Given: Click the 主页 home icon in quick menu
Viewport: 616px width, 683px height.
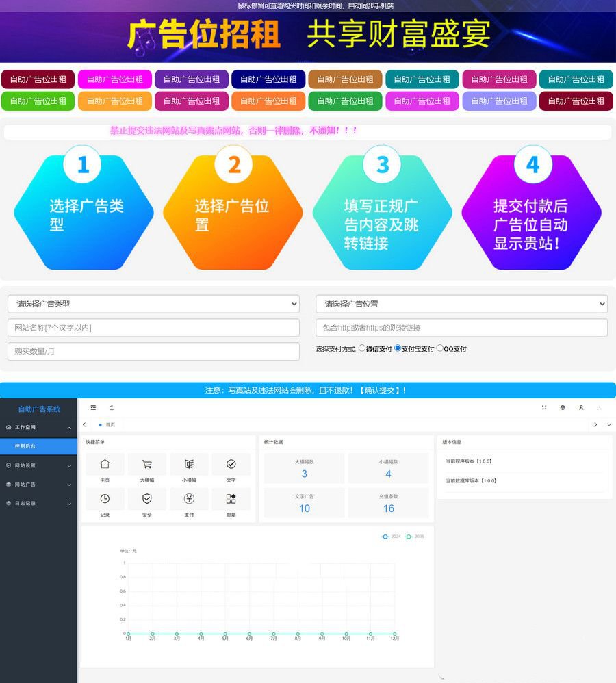Looking at the screenshot, I should click(x=105, y=465).
